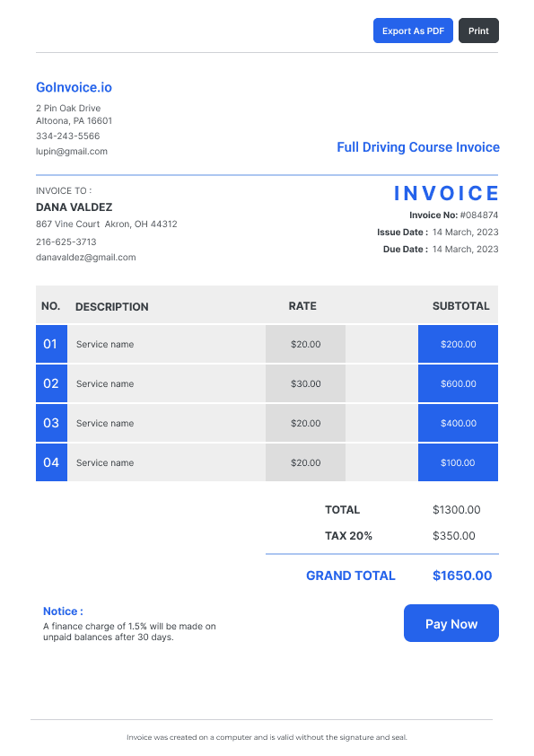Click the DESCRIPTION column header
The height and width of the screenshot is (756, 534).
click(112, 307)
